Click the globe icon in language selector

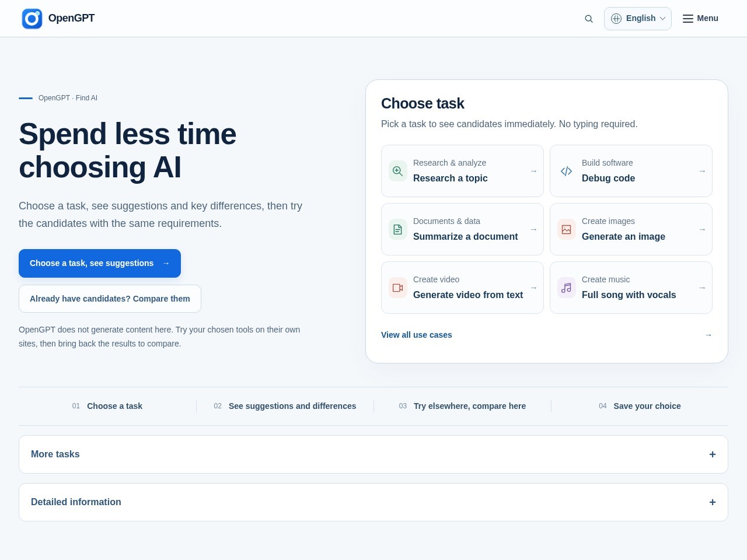point(616,19)
